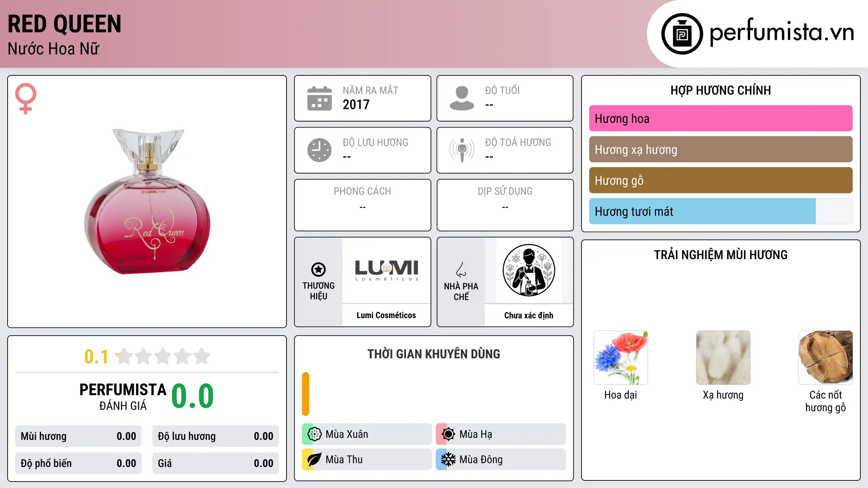Click the Thương hiệu label
This screenshot has height=488, width=868.
319,291
